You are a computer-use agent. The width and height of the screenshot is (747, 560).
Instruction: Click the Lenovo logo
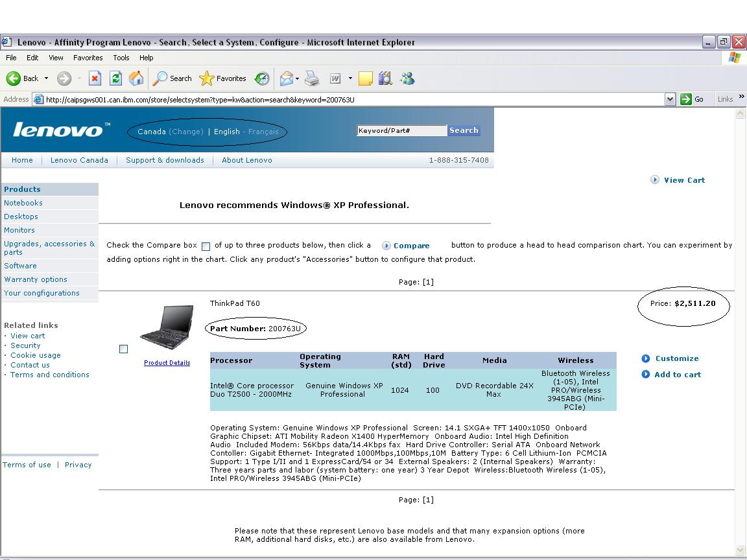coord(61,129)
